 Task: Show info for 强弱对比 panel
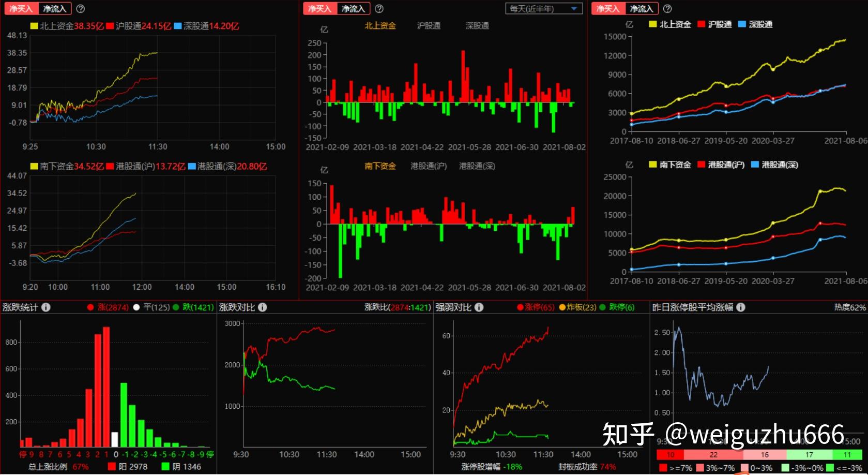(x=479, y=307)
